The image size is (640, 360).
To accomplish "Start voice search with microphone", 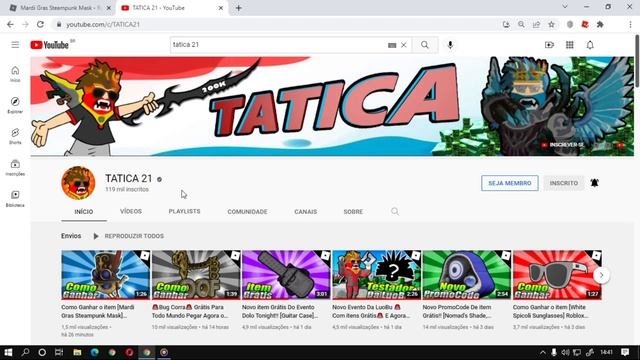I will [450, 45].
